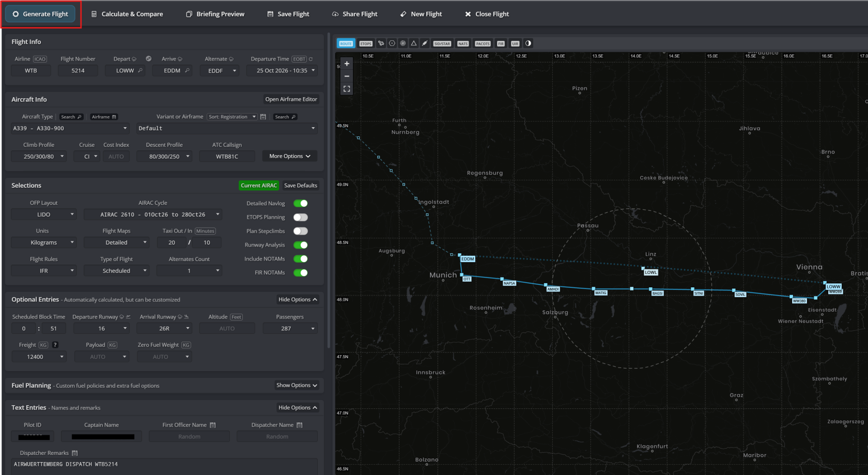This screenshot has height=475, width=868.
Task: Open fullscreen map view
Action: coord(347,89)
